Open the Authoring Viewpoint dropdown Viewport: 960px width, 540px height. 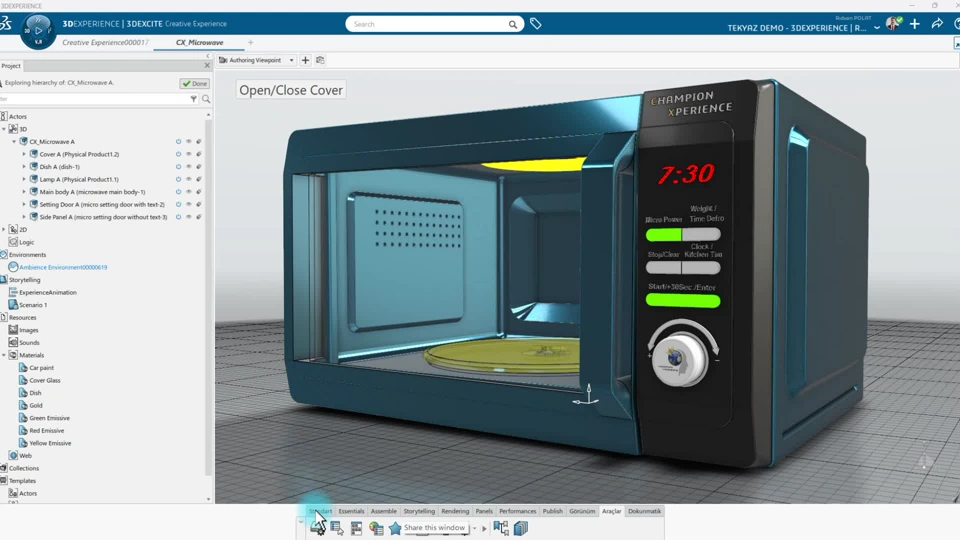point(291,60)
